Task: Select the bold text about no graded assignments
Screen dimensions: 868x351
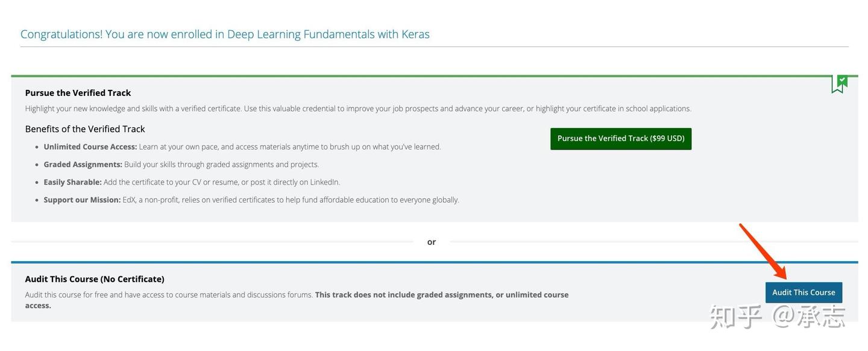Action: pos(441,295)
